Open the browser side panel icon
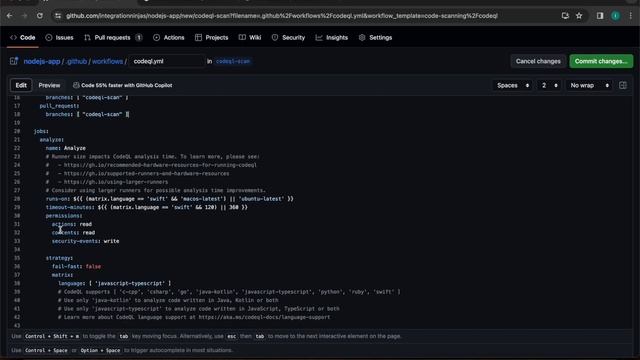640x360 pixels. pyautogui.click(x=600, y=16)
